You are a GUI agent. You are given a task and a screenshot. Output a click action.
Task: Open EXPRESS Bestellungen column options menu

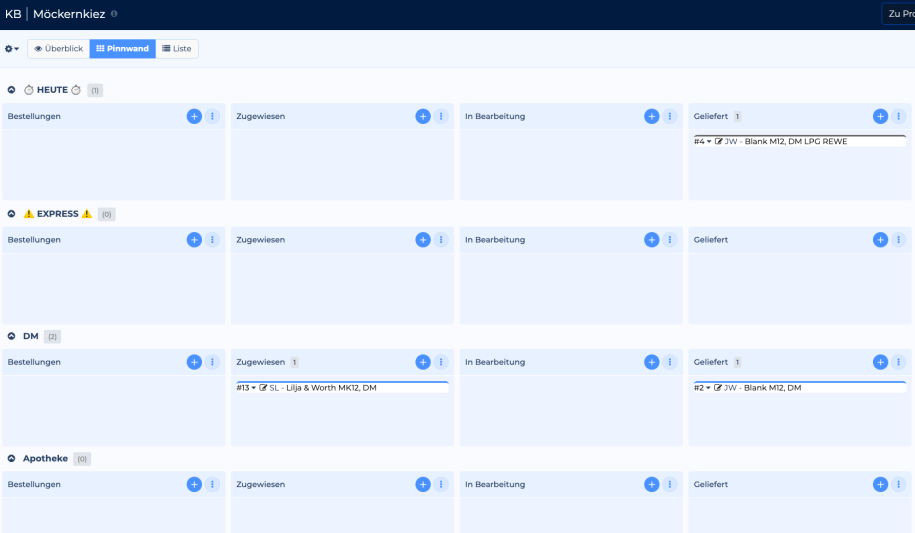click(212, 240)
